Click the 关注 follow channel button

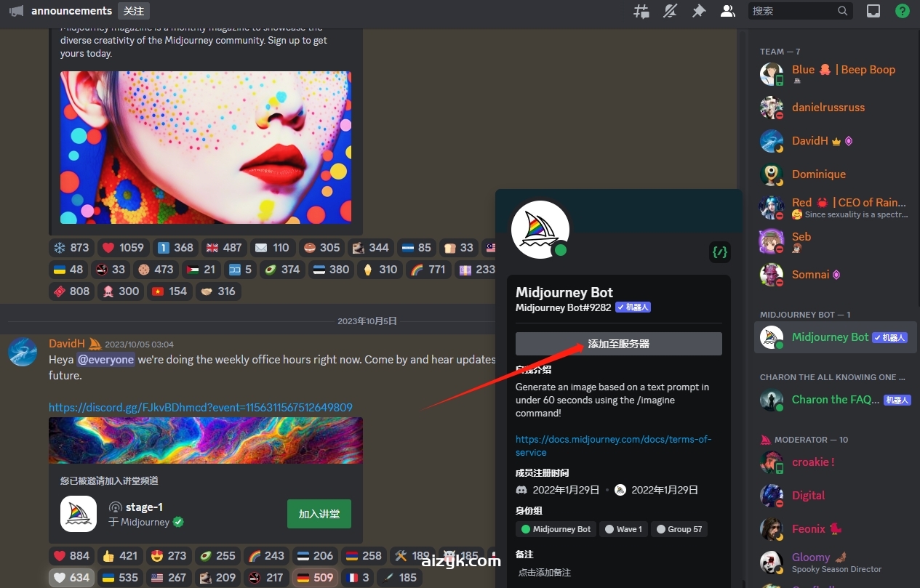point(134,11)
